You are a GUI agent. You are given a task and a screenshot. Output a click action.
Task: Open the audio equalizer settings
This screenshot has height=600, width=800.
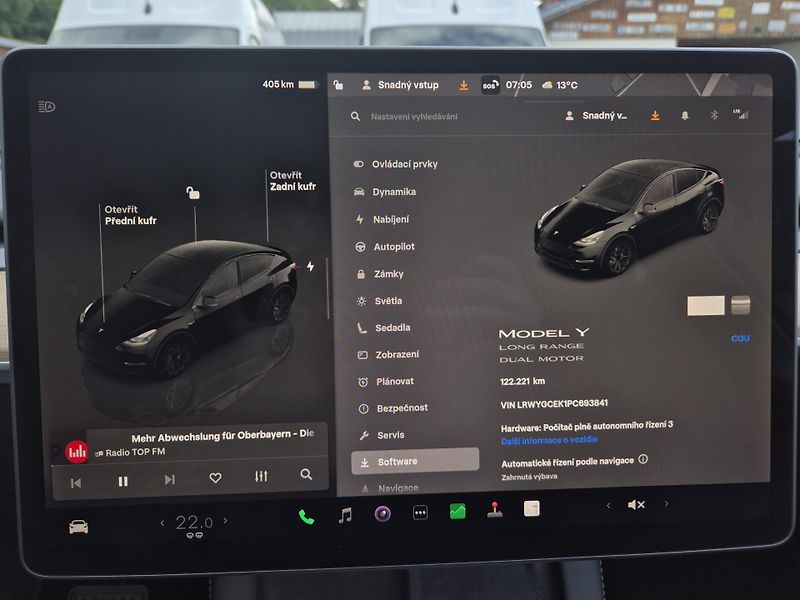(261, 476)
